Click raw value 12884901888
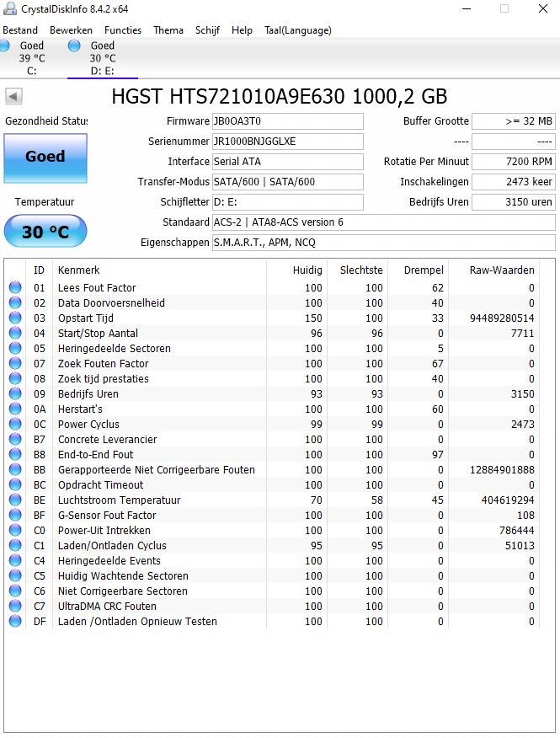The image size is (560, 738). (502, 470)
